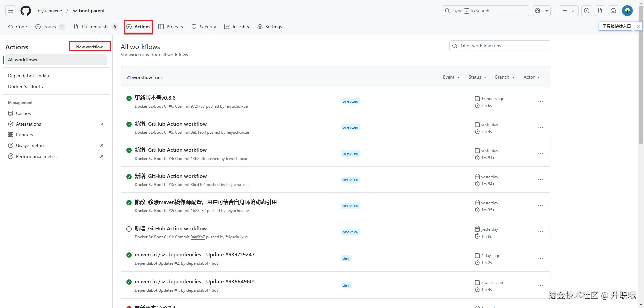Open the Update #936649601 workflow run
Image resolution: width=644 pixels, height=308 pixels.
pyautogui.click(x=195, y=282)
